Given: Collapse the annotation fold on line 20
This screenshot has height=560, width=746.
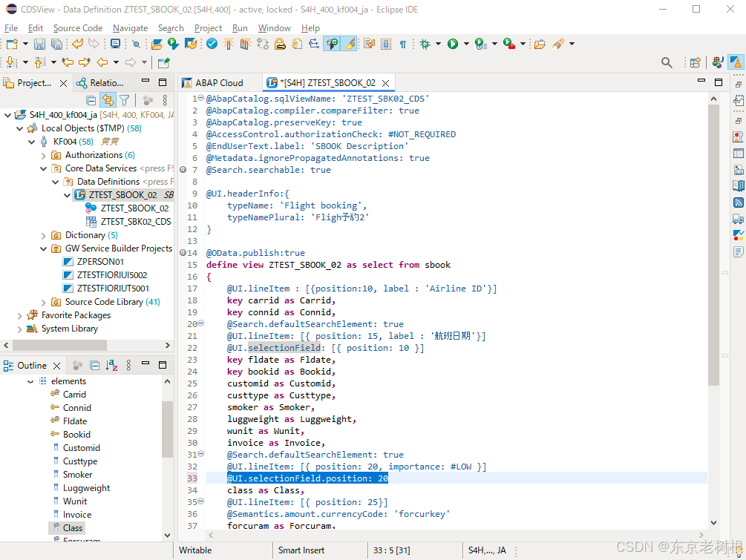Looking at the screenshot, I should coord(200,323).
